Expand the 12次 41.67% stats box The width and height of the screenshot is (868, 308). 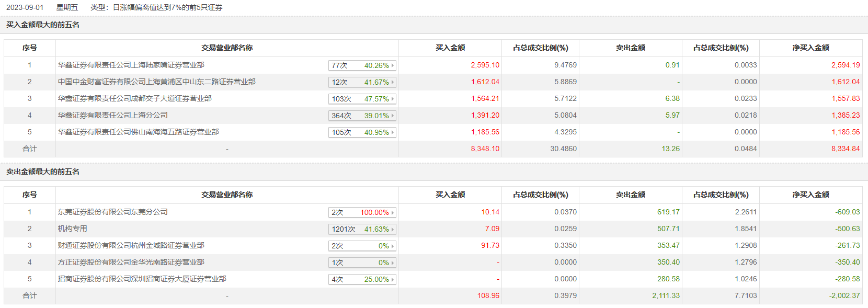362,82
